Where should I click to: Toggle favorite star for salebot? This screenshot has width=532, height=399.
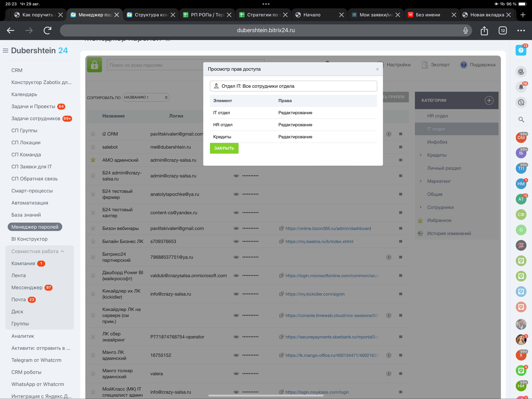coord(93,147)
